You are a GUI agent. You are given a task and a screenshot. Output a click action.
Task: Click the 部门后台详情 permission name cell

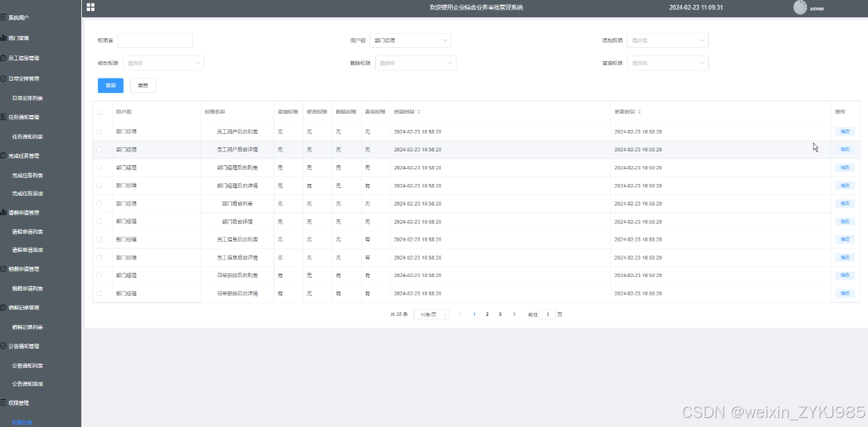click(237, 221)
